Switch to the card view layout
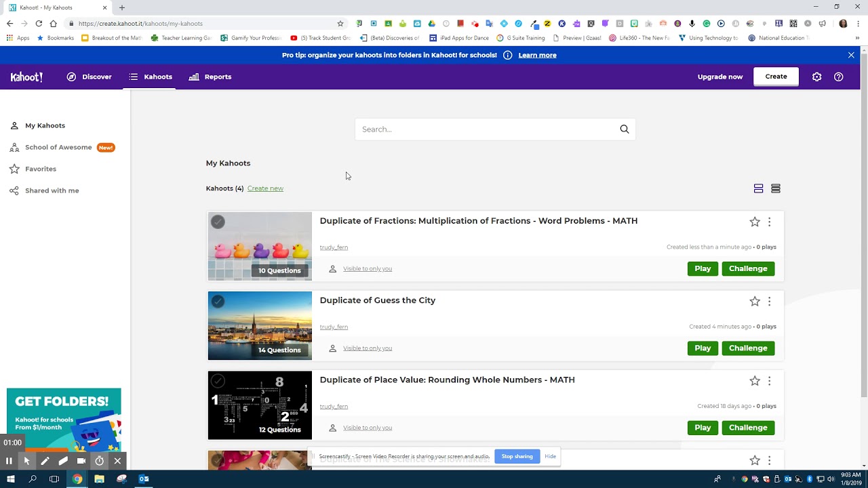Image resolution: width=868 pixels, height=488 pixels. pyautogui.click(x=758, y=188)
